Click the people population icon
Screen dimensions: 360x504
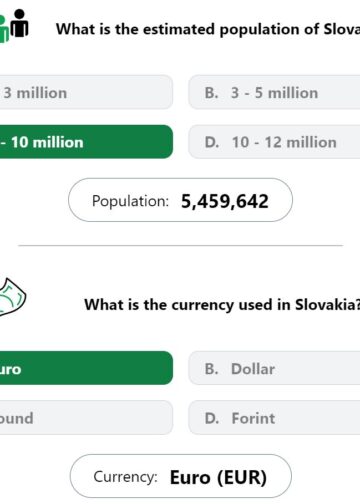(x=14, y=26)
